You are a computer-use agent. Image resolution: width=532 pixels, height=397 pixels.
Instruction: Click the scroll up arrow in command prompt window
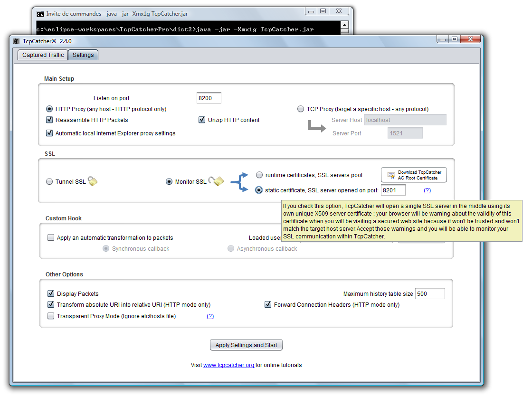coord(344,25)
